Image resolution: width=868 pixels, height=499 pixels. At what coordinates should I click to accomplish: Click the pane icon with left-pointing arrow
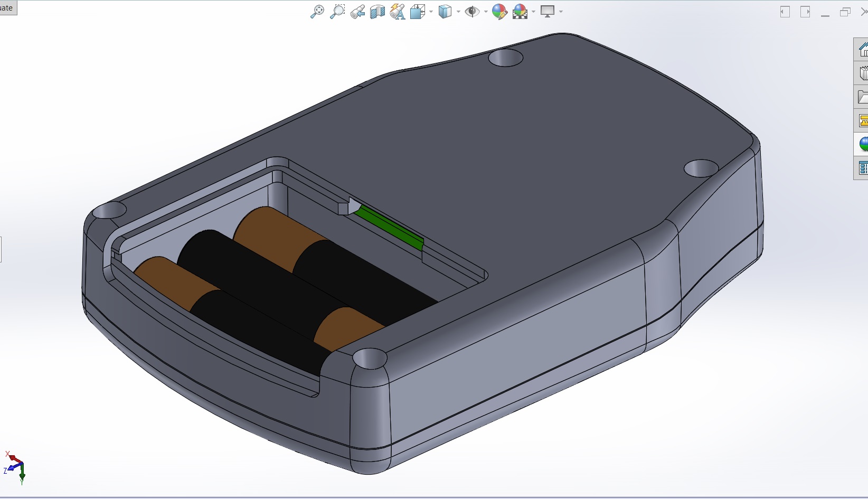tap(785, 12)
